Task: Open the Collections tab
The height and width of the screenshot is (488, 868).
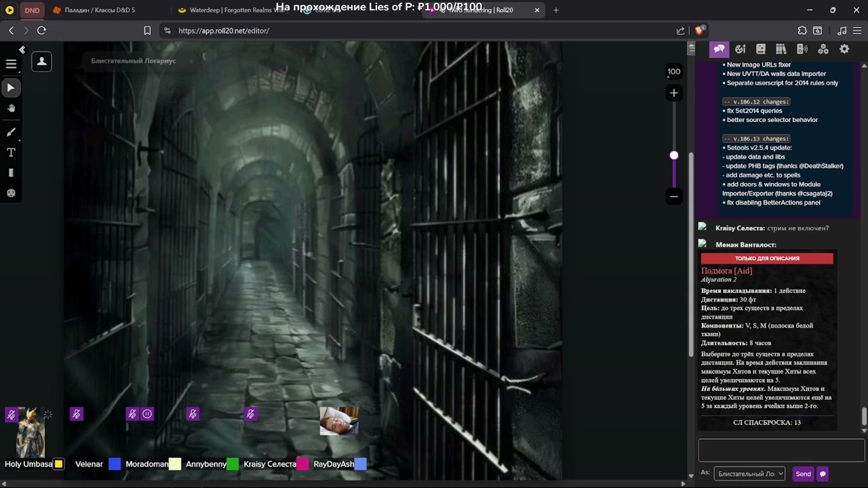Action: pos(823,49)
